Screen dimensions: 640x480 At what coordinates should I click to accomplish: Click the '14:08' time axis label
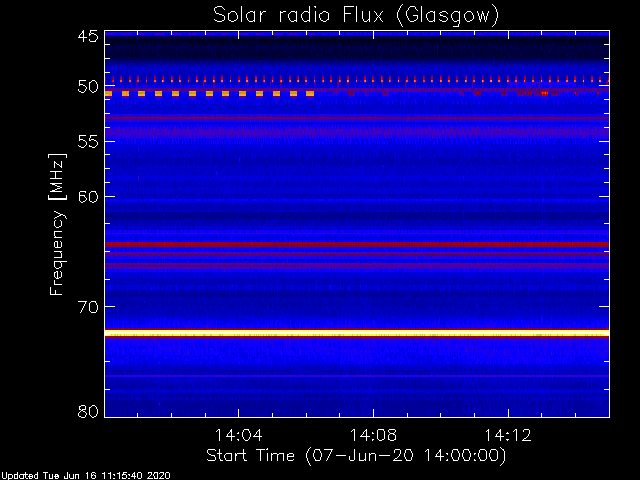point(373,436)
